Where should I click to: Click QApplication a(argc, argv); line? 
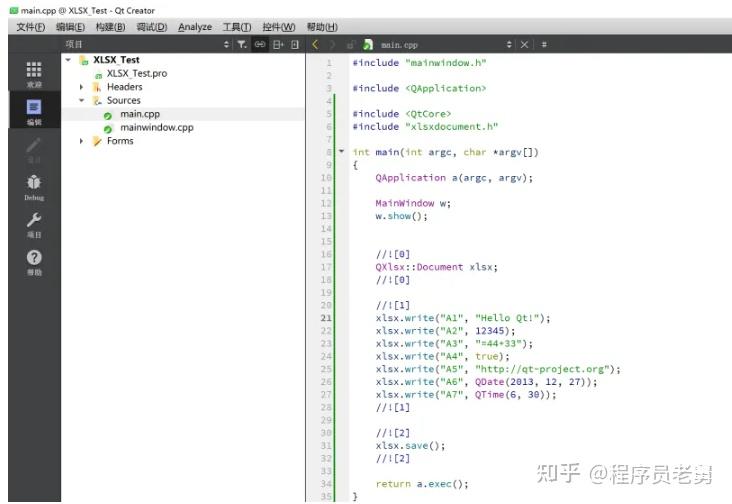[454, 178]
